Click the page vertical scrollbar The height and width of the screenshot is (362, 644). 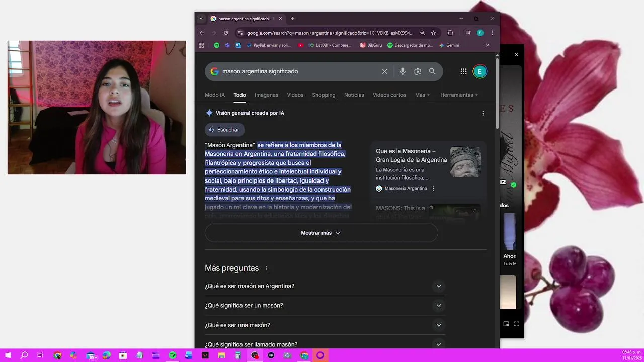coord(497,93)
